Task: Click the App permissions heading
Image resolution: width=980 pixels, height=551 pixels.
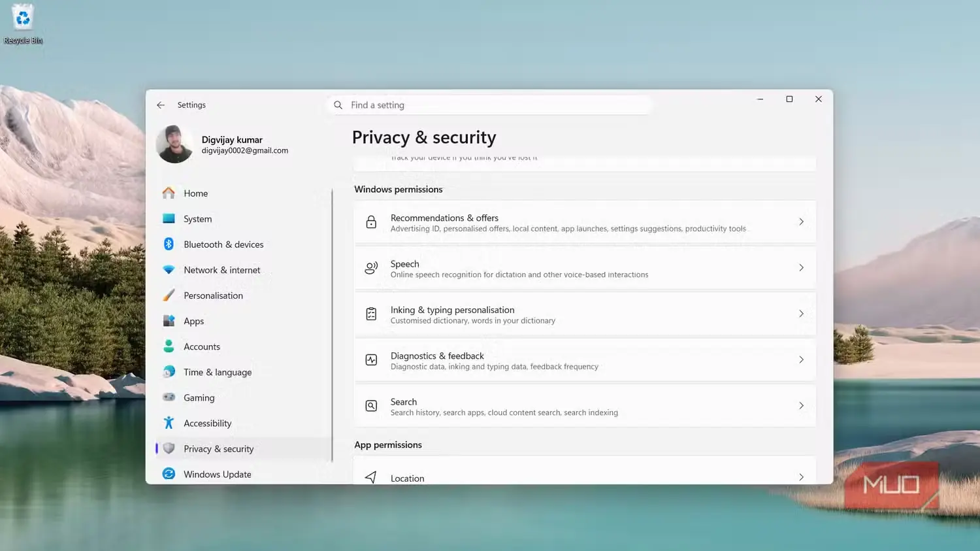Action: [x=388, y=445]
